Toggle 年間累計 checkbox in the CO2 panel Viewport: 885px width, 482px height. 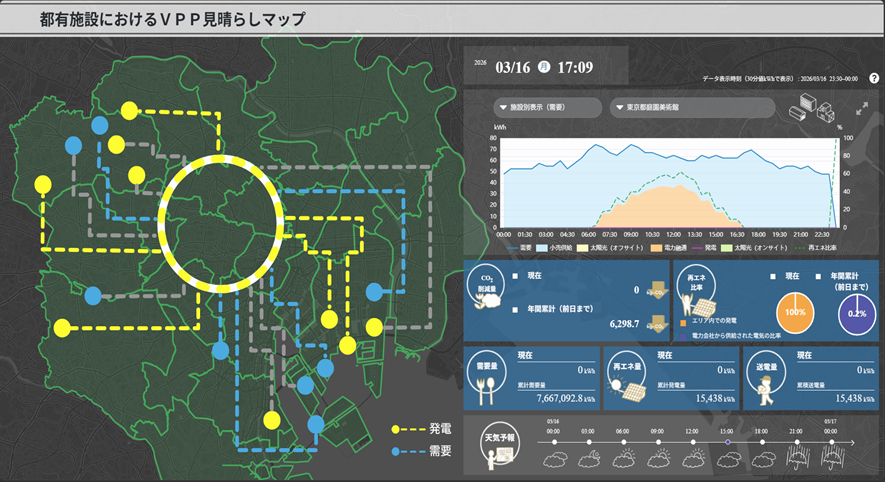[515, 308]
